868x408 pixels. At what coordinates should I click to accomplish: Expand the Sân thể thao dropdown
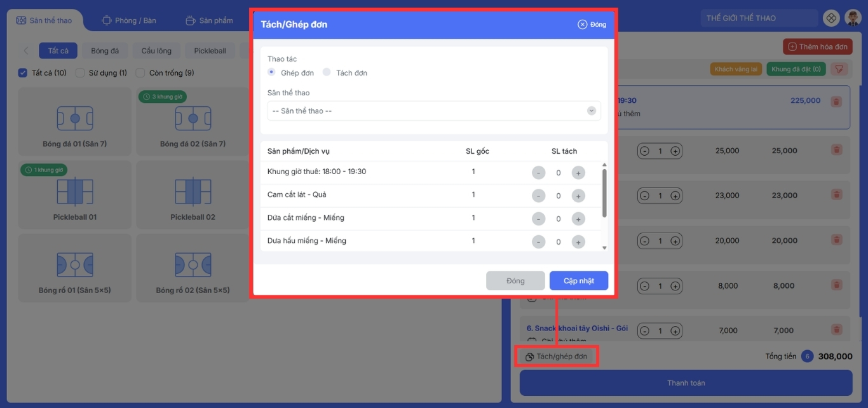click(434, 111)
